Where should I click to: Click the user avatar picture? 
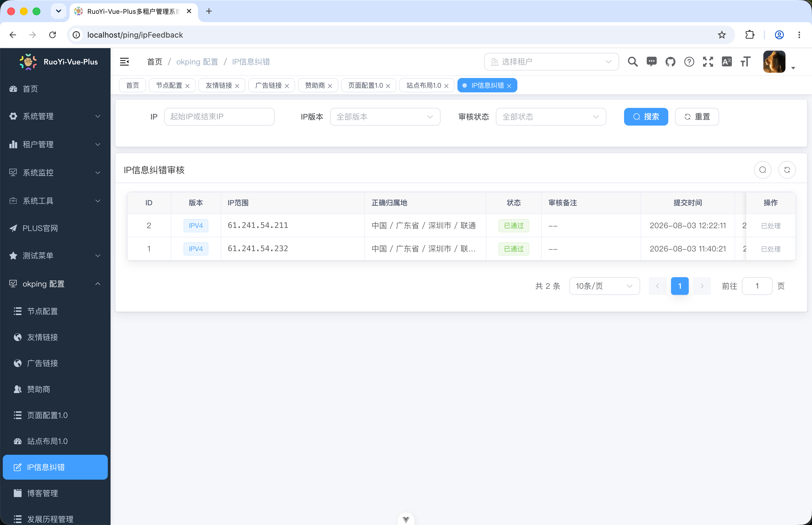pos(774,62)
